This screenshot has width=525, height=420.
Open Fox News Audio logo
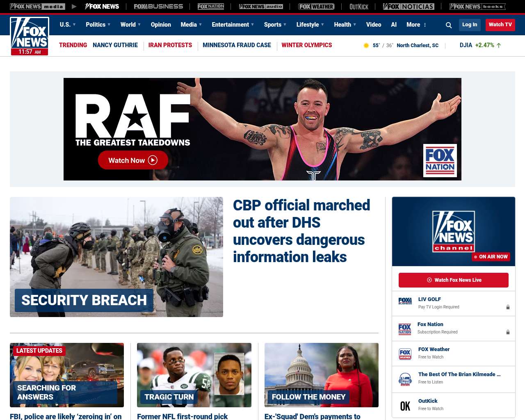pyautogui.click(x=261, y=7)
